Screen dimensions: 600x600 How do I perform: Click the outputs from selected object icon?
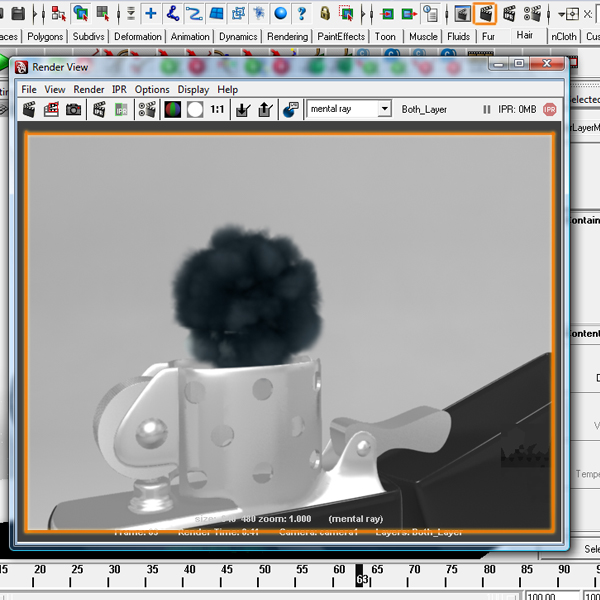point(409,15)
